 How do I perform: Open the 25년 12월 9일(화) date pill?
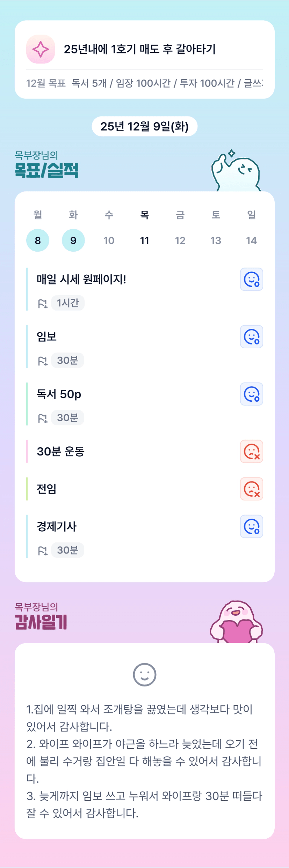click(x=144, y=126)
